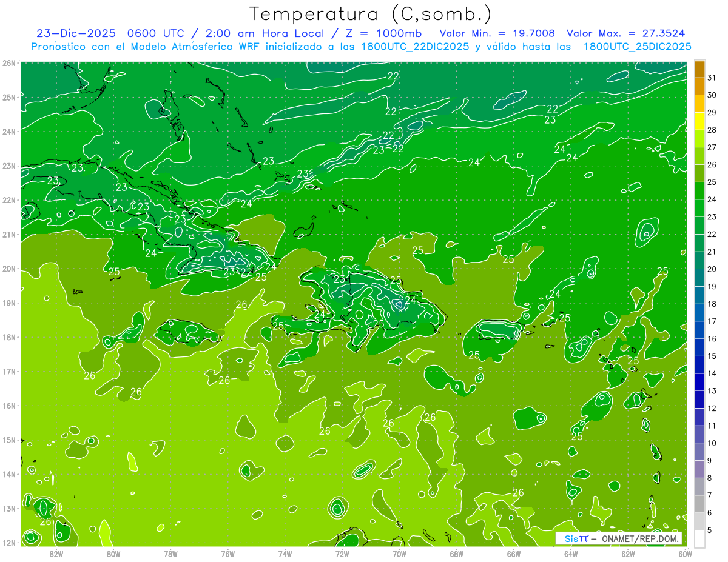Click the 72W longitude label
Screen dimensions: 728x562
pos(342,554)
